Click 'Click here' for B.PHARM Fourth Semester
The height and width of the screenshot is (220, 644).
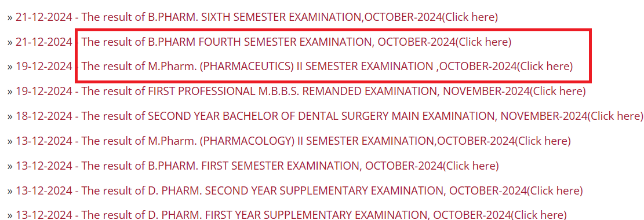pos(483,42)
